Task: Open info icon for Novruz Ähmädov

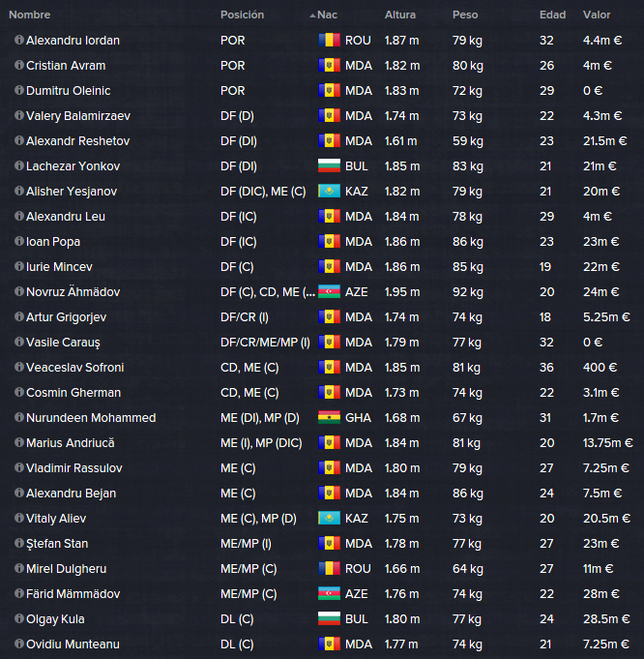Action: [19, 291]
